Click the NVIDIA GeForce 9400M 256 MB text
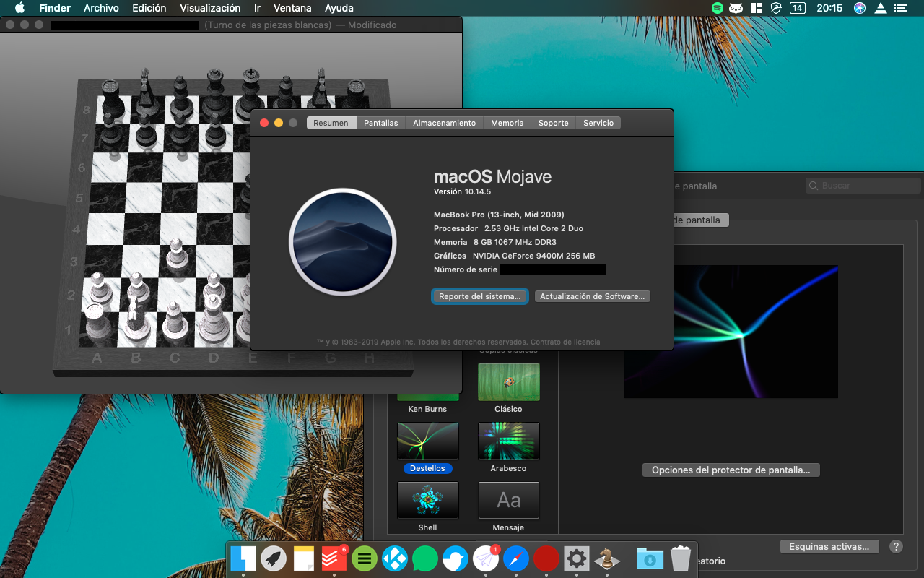Screen dimensions: 924x578 (x=533, y=256)
